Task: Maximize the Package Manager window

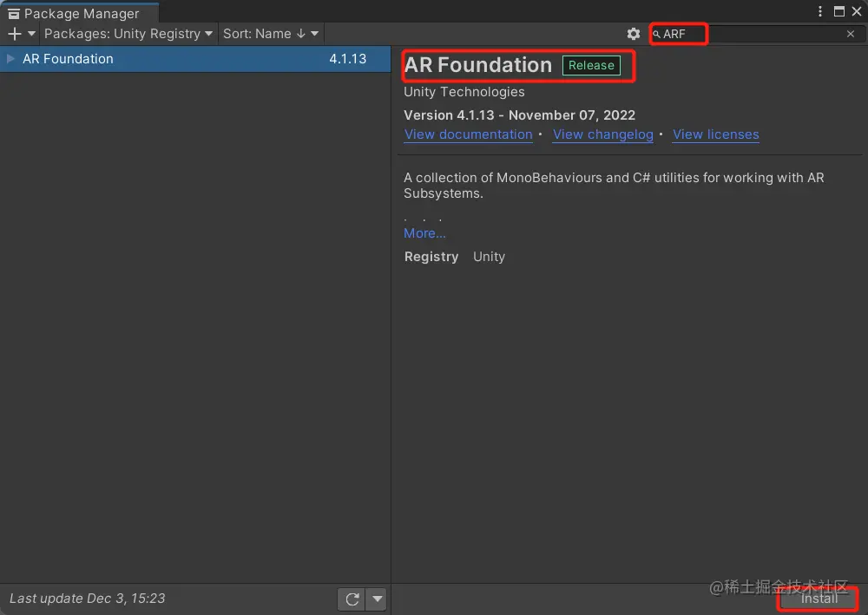Action: [x=839, y=11]
